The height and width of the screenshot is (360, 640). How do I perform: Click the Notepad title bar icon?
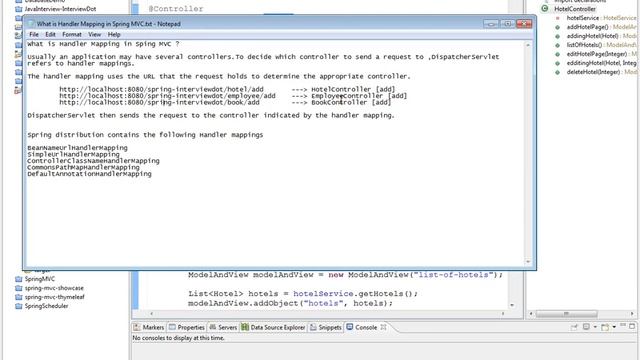tap(31, 24)
